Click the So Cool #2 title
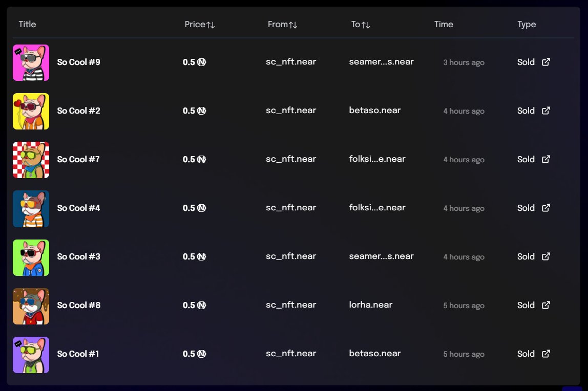 point(78,111)
